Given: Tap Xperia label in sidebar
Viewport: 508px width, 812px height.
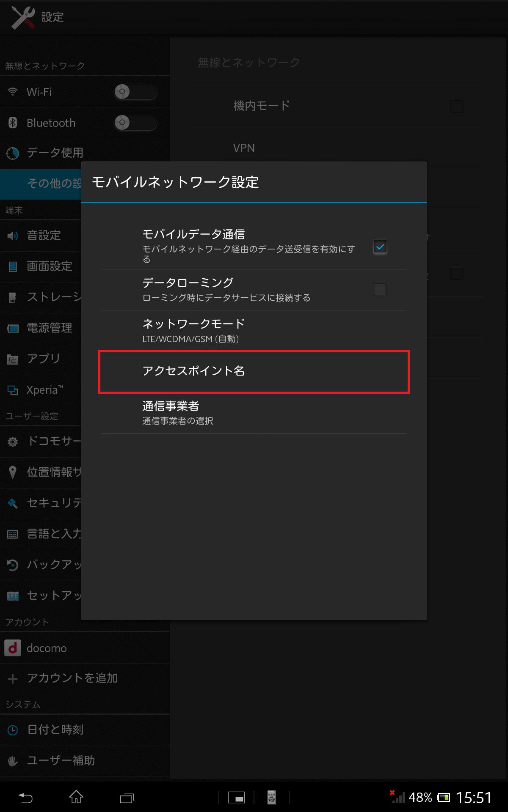Looking at the screenshot, I should point(44,390).
